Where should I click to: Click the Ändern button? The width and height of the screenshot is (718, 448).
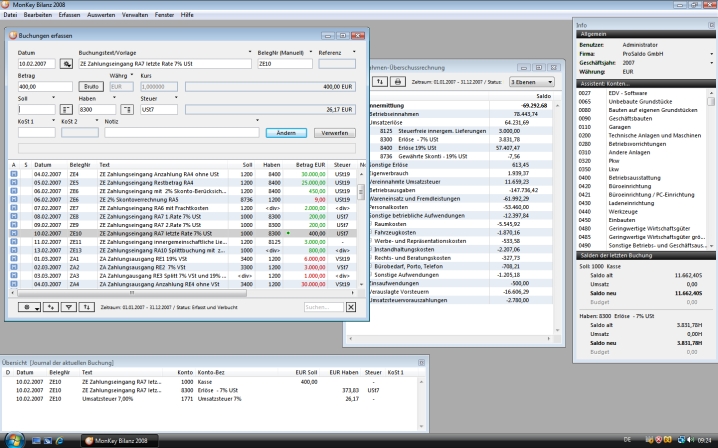[x=285, y=132]
